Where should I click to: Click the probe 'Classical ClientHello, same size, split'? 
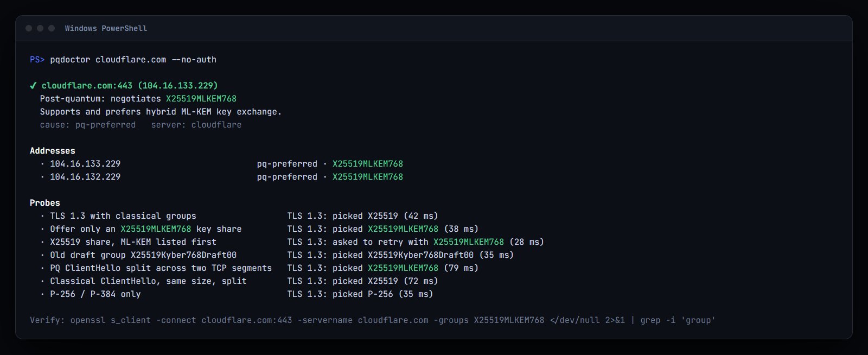click(x=149, y=281)
